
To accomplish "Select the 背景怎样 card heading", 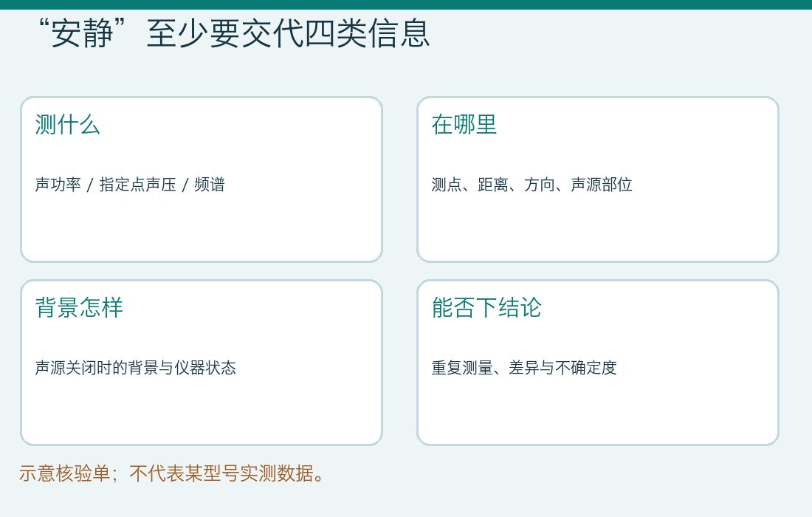I will click(x=79, y=308).
